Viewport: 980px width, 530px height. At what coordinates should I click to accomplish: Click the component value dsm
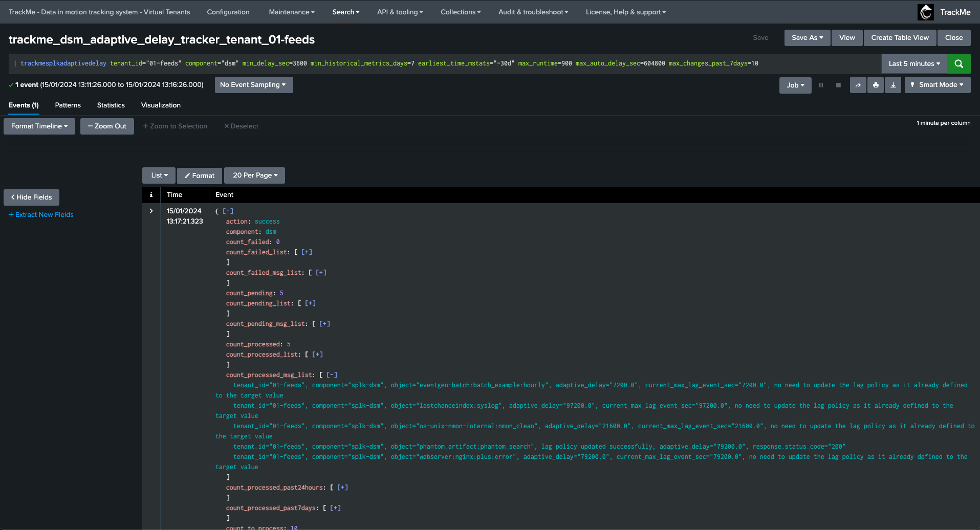[x=271, y=232]
